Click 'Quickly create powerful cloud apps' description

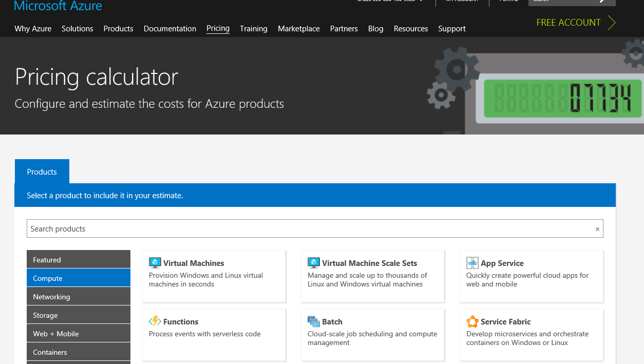(527, 280)
